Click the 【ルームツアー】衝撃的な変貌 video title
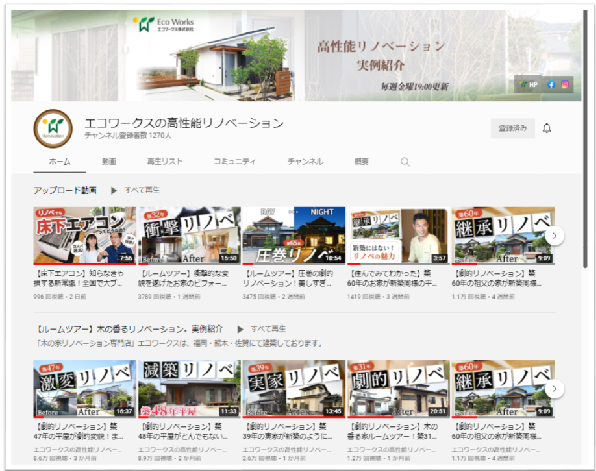This screenshot has width=596, height=471. coord(183,278)
